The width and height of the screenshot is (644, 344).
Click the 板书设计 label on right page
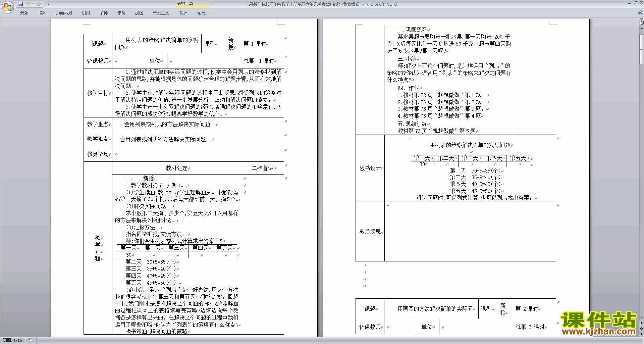[370, 168]
